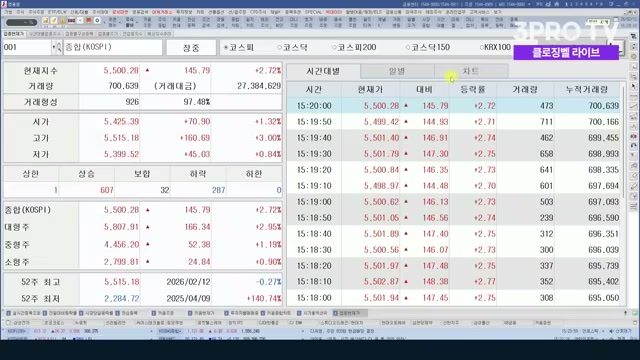Click the first yellow toolbar icon

[x=46, y=20]
